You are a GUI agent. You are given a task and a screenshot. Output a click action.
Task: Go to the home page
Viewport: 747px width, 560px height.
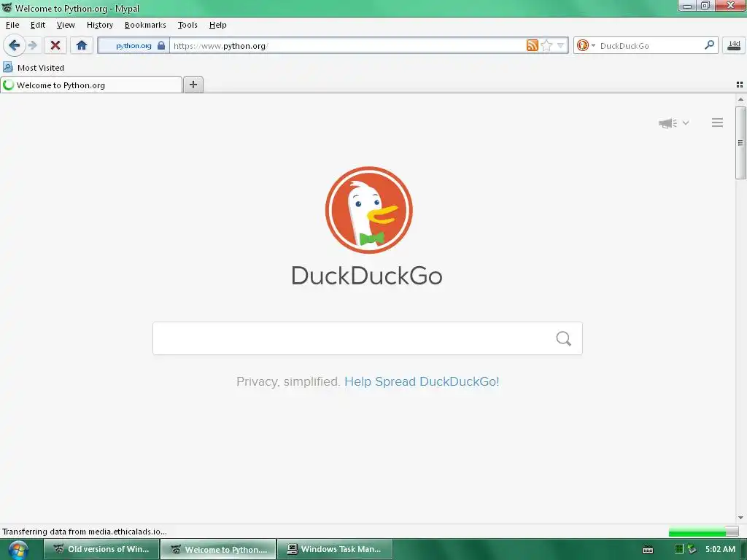82,46
